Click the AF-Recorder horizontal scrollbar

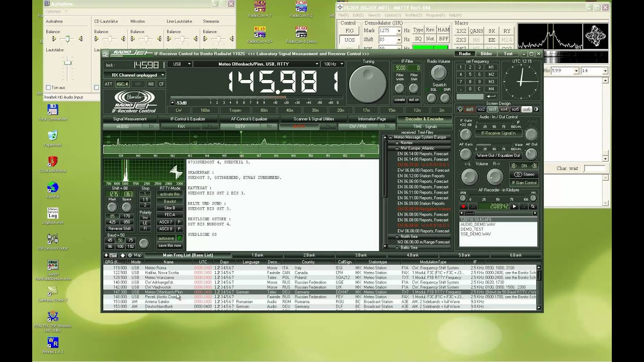pyautogui.click(x=498, y=213)
